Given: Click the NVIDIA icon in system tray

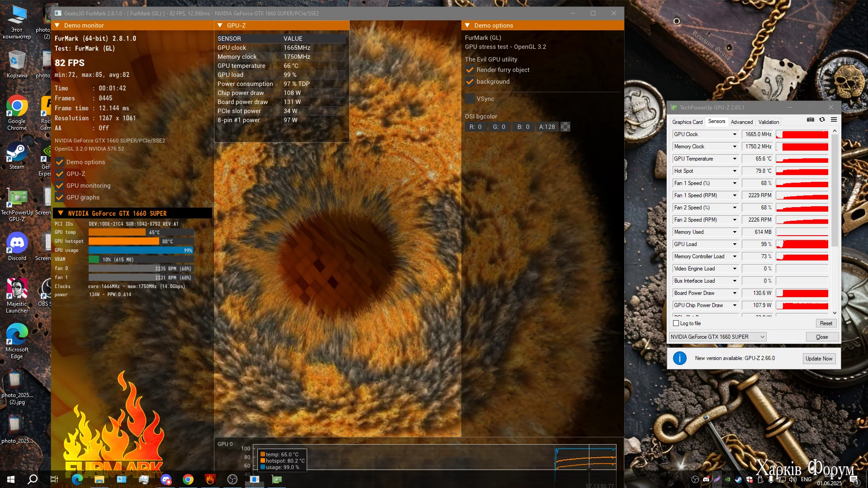Looking at the screenshot, I should point(727,479).
